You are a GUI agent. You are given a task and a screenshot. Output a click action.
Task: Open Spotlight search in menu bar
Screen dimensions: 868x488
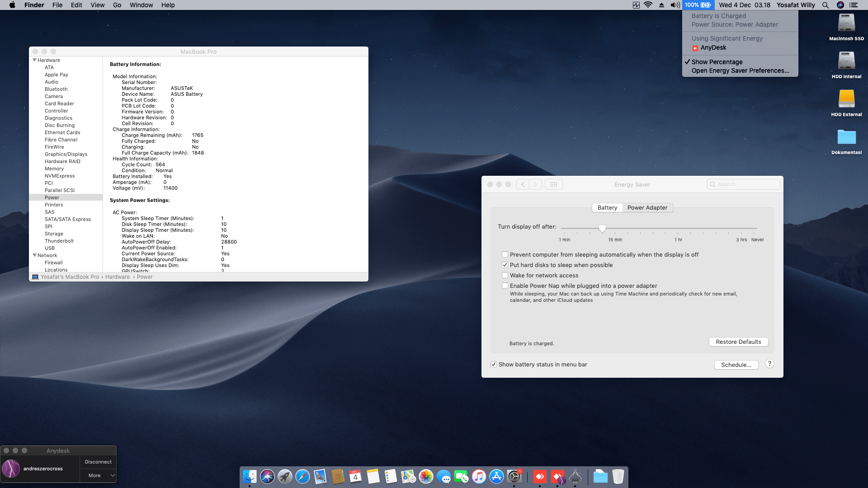click(825, 5)
